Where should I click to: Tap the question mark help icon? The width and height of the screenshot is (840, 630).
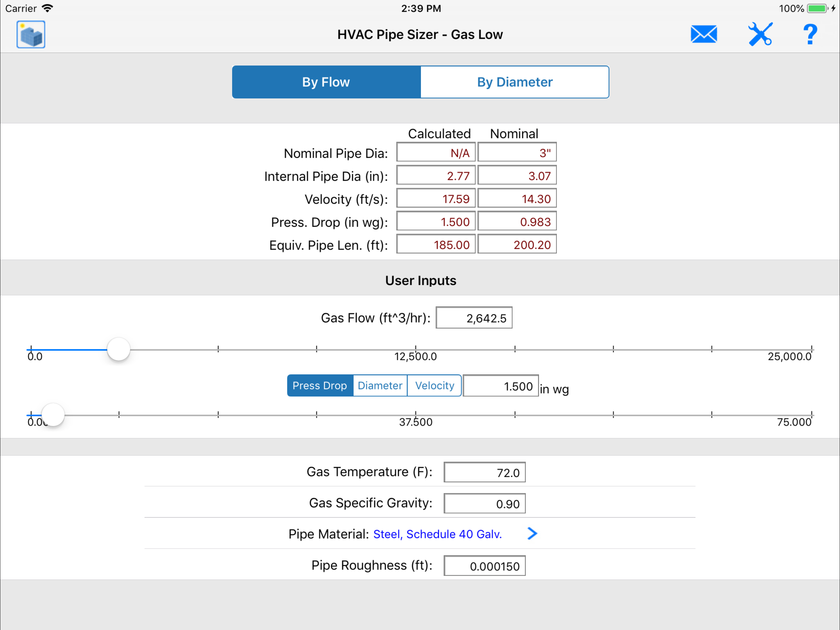point(810,34)
